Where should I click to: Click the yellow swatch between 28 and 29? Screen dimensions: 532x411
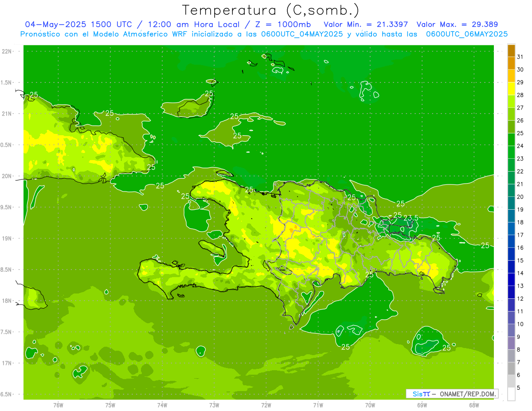click(x=511, y=89)
